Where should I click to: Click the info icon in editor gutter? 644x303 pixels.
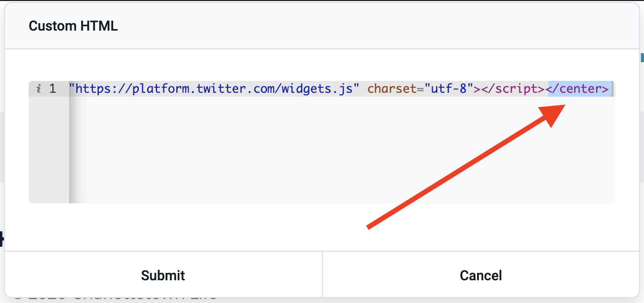[x=39, y=89]
